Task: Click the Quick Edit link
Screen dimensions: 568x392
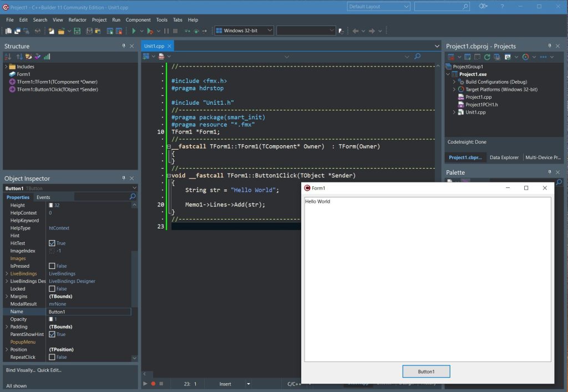Action: pyautogui.click(x=49, y=370)
